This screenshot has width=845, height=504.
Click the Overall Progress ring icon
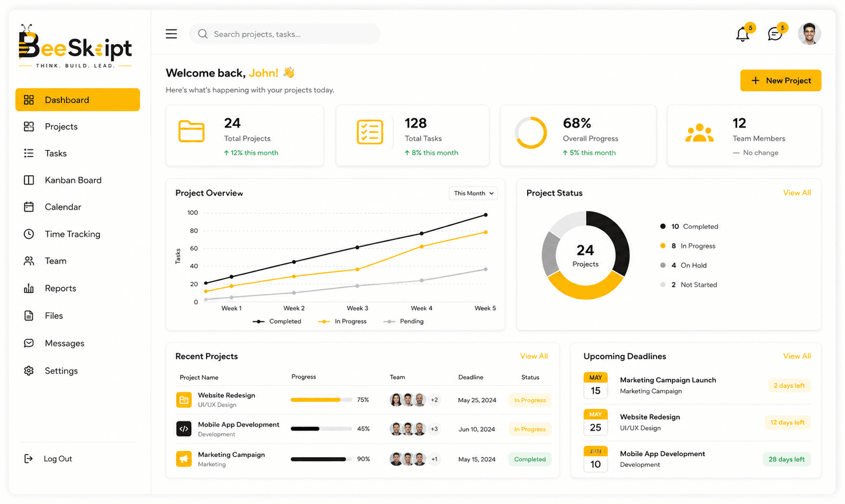(531, 133)
